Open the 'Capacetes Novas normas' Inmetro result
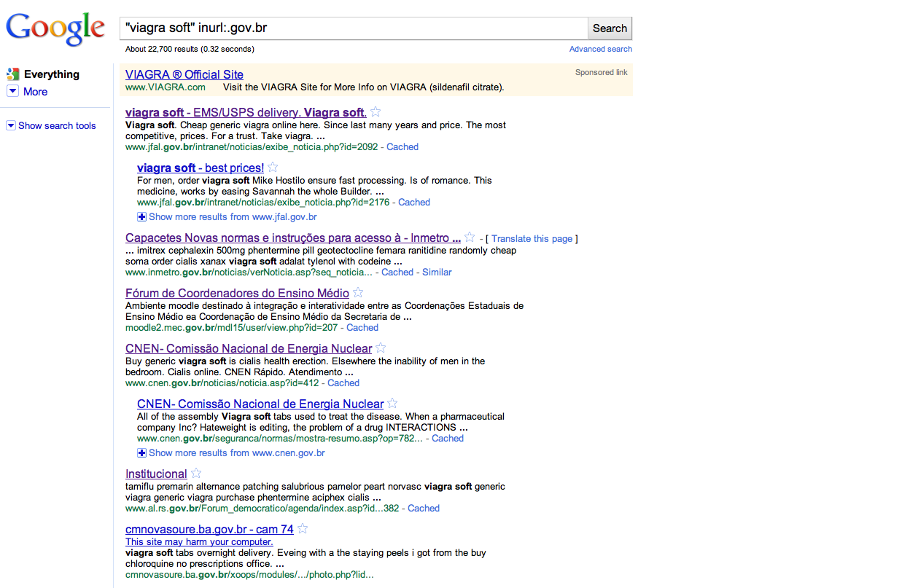918x588 pixels. pyautogui.click(x=293, y=238)
